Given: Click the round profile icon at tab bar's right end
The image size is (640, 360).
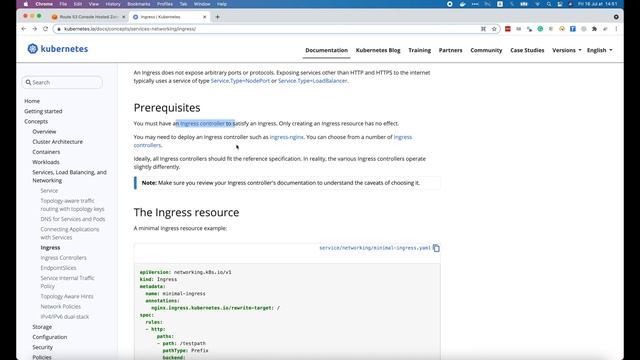Looking at the screenshot, I should (616, 17).
